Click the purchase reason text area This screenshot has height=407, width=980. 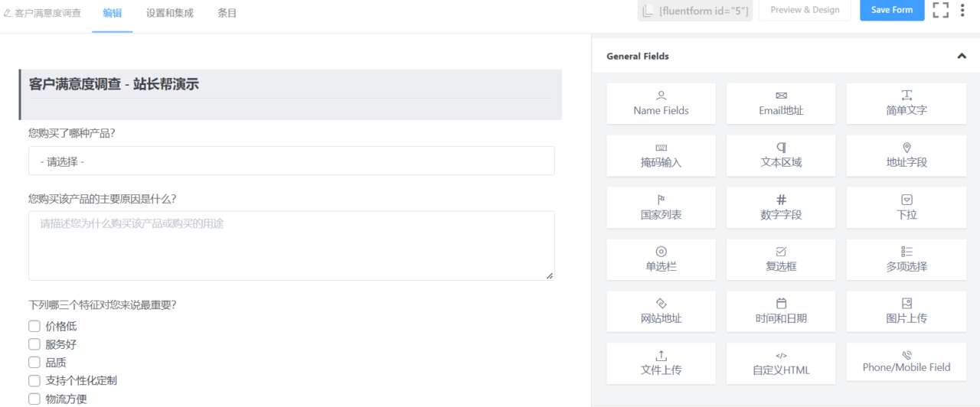click(291, 245)
